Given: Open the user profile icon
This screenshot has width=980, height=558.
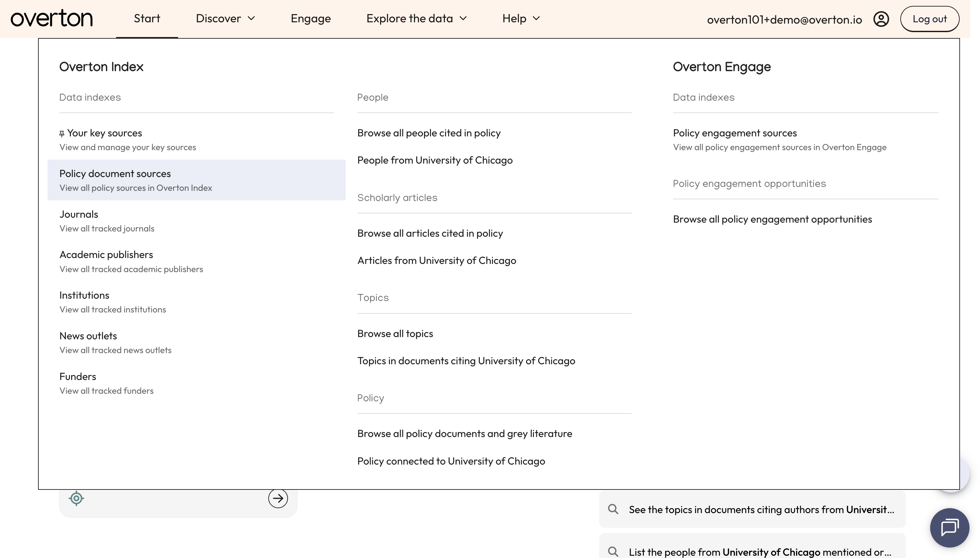Looking at the screenshot, I should 881,19.
